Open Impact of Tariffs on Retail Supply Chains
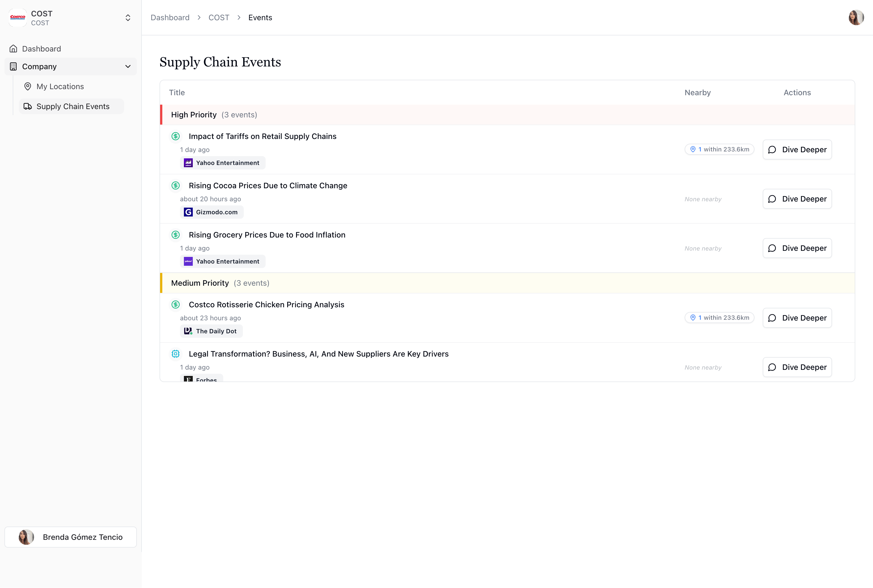The height and width of the screenshot is (588, 873). (x=262, y=136)
